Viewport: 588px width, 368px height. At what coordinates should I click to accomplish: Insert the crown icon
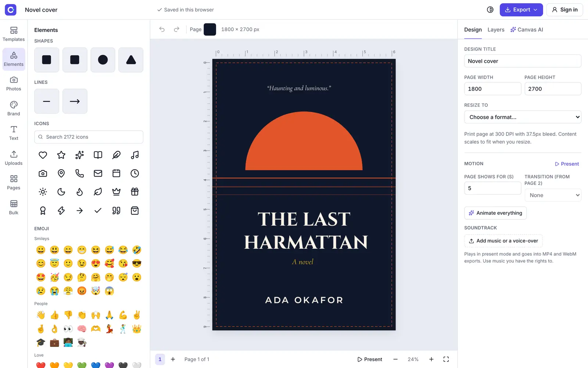pyautogui.click(x=116, y=192)
